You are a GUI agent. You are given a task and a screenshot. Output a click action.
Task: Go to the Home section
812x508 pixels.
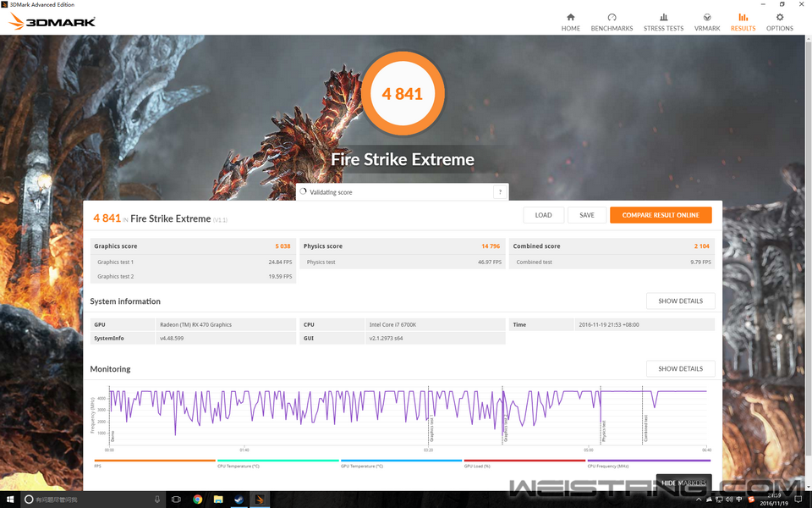point(571,22)
